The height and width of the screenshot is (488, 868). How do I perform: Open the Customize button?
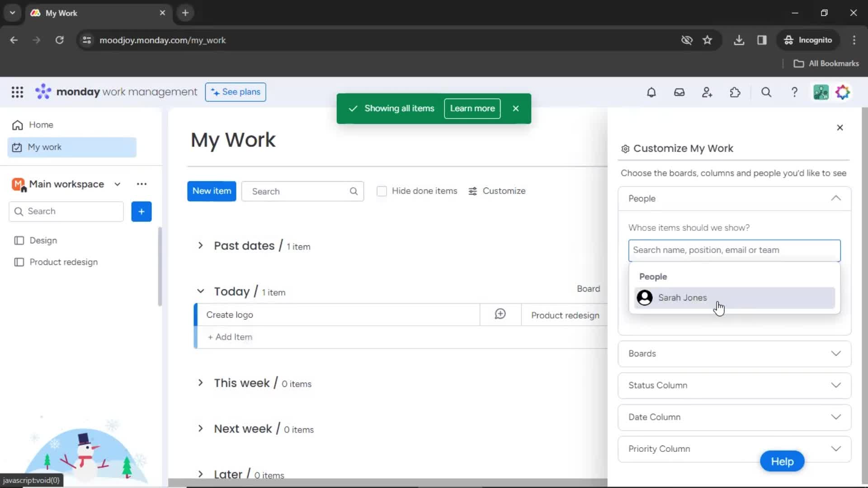(497, 191)
